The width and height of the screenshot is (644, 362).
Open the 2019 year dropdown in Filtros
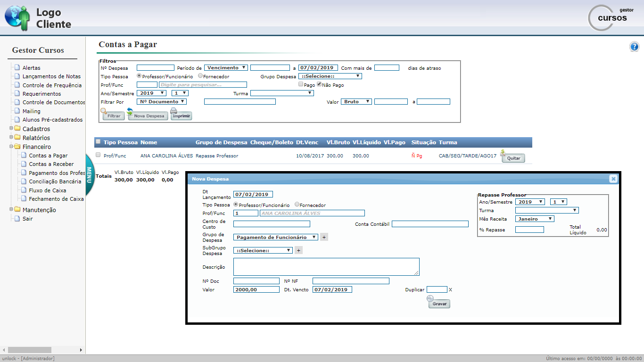[151, 93]
